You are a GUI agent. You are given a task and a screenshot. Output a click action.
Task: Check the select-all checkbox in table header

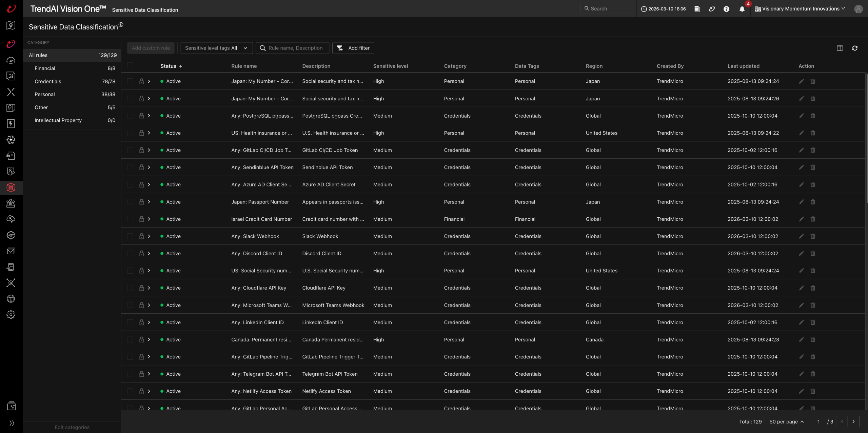(130, 66)
